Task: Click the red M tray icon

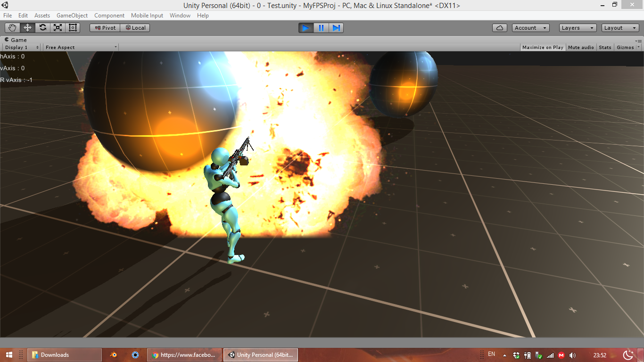Action: tap(561, 355)
